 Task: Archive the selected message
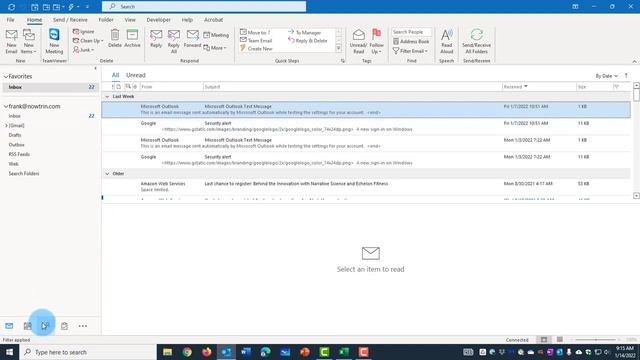tap(132, 39)
